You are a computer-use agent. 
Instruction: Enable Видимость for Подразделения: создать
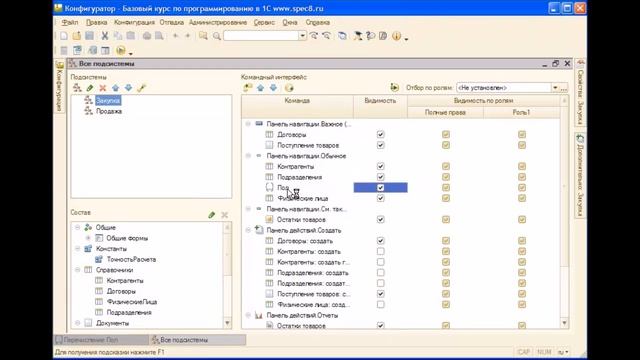pyautogui.click(x=380, y=273)
